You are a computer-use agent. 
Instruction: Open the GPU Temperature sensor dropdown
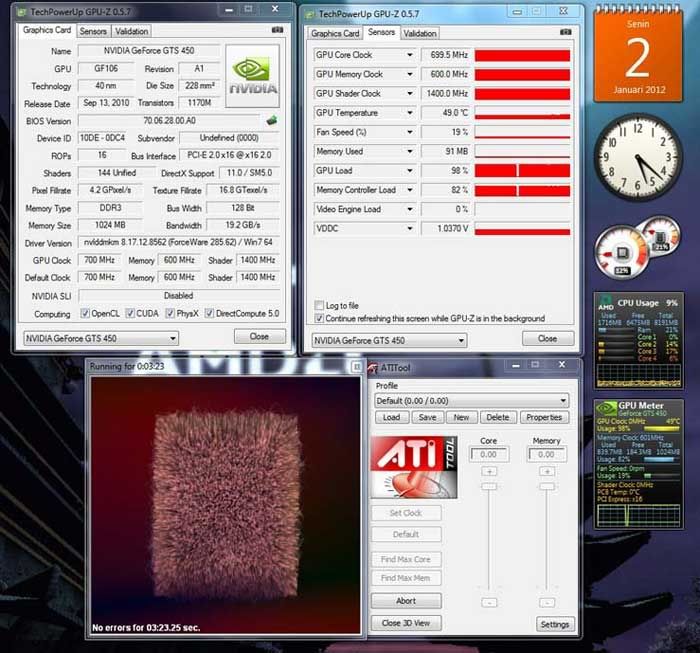tap(409, 113)
